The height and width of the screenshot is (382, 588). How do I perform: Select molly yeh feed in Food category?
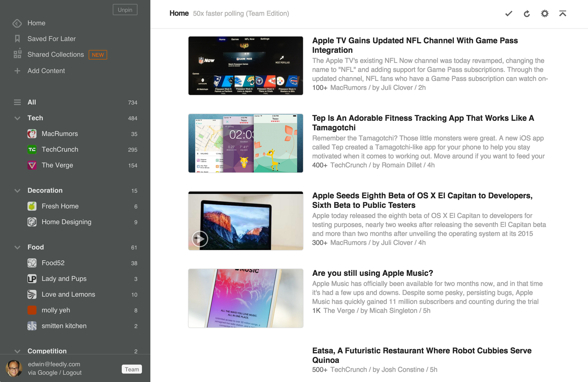[x=56, y=310]
